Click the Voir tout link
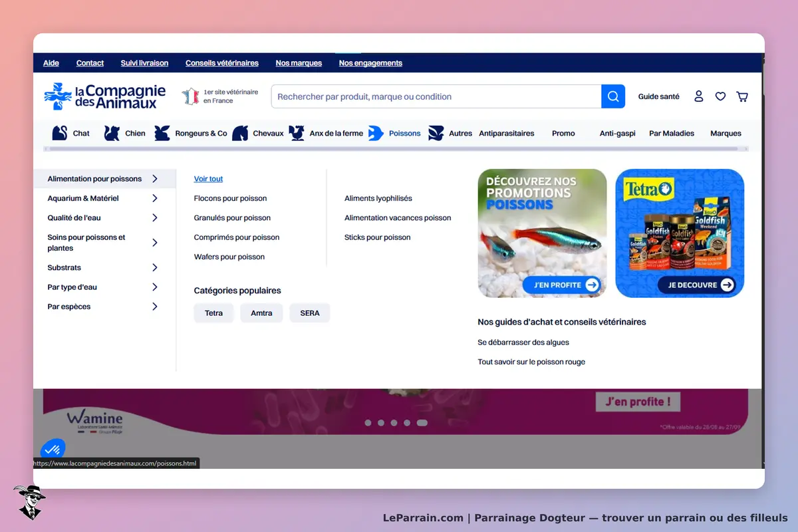 tap(208, 179)
